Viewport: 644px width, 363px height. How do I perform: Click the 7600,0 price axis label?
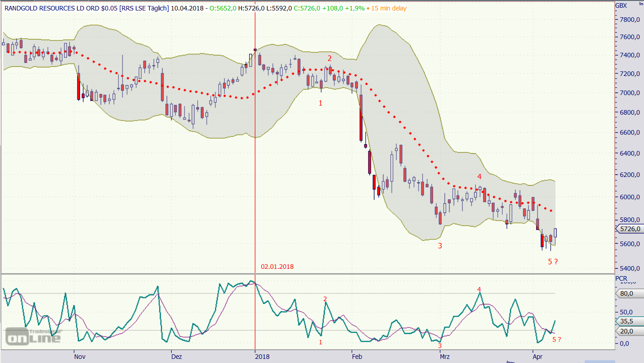(x=629, y=37)
